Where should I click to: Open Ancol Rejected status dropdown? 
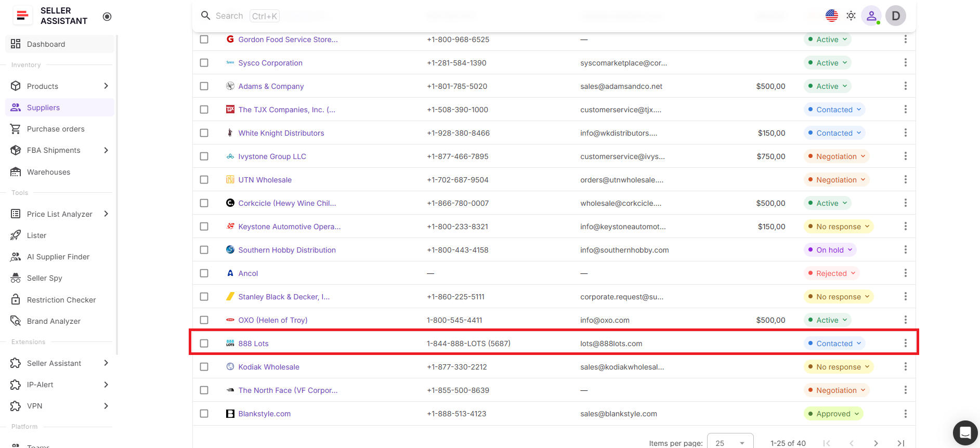[832, 273]
